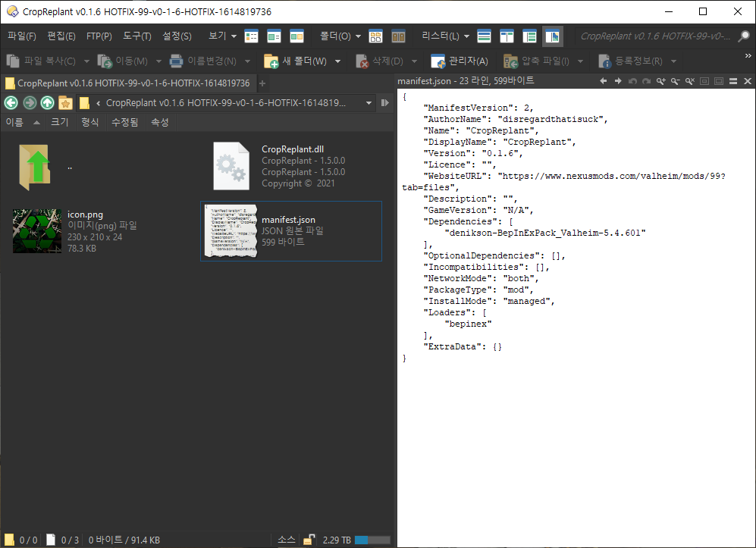The height and width of the screenshot is (548, 756).
Task: Click the search magnifier icon
Action: pos(745,36)
